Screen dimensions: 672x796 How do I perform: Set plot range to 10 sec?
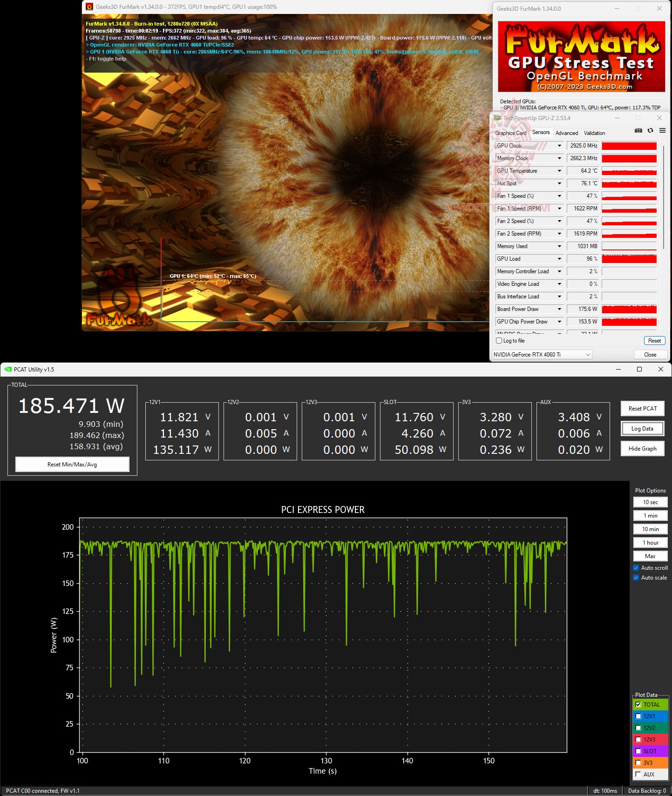651,502
